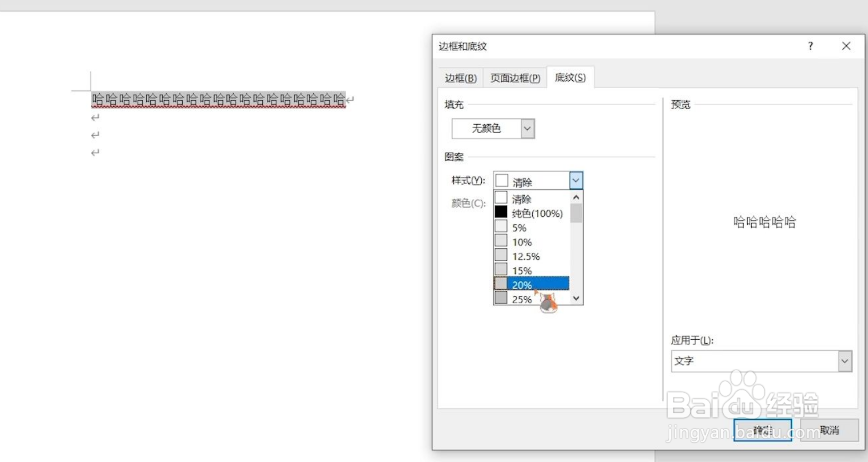Switch to the 边框(B) tab

tap(461, 78)
